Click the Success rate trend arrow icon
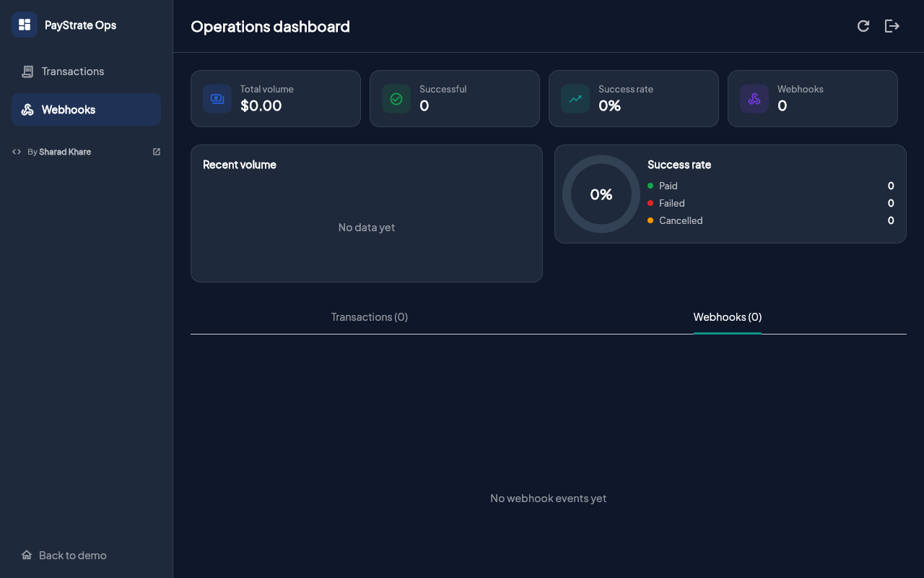The width and height of the screenshot is (924, 578). coord(575,98)
